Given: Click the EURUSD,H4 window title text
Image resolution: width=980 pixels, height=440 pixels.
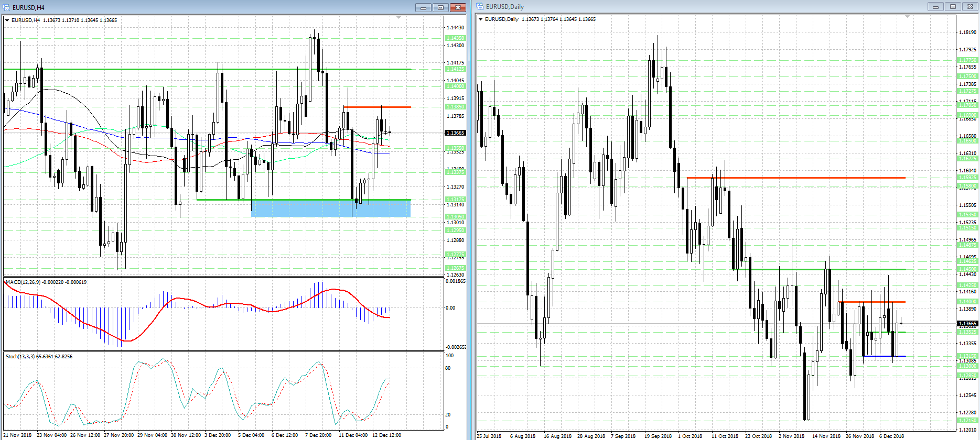Looking at the screenshot, I should pos(29,7).
